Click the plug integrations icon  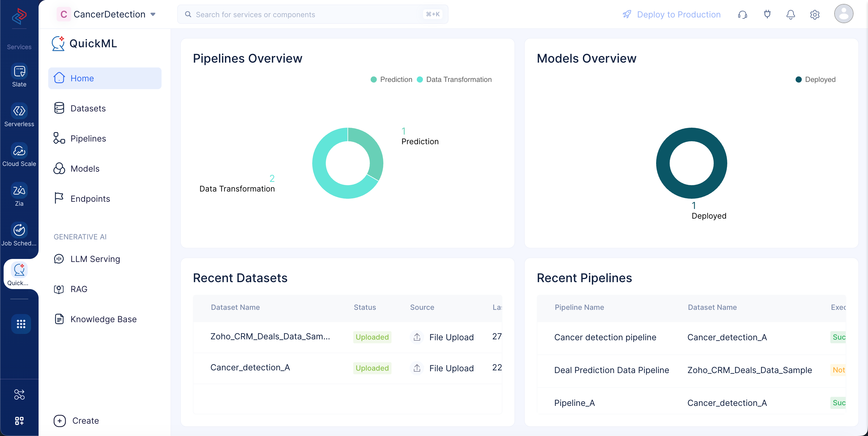767,14
